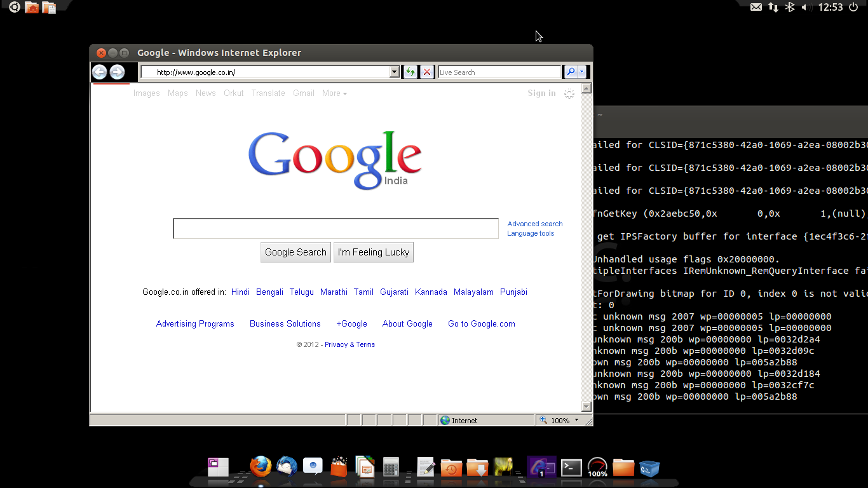
Task: Launch Firefox from the dock
Action: (x=261, y=467)
